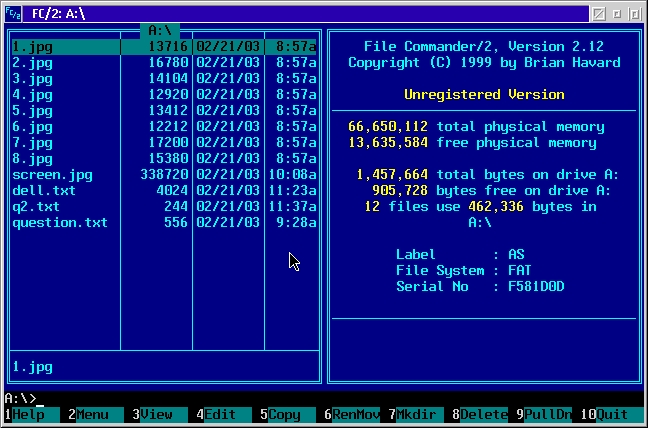Click the size value 4024 for dell.txt
The image size is (648, 428).
tap(172, 190)
